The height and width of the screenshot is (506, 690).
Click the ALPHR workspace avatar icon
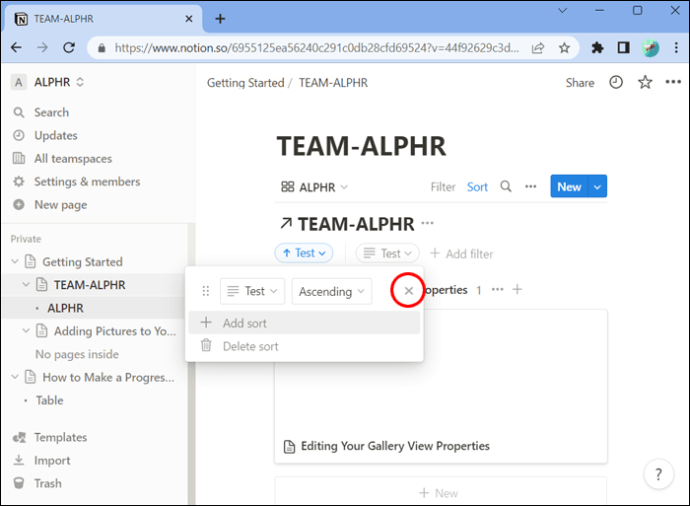[x=18, y=82]
